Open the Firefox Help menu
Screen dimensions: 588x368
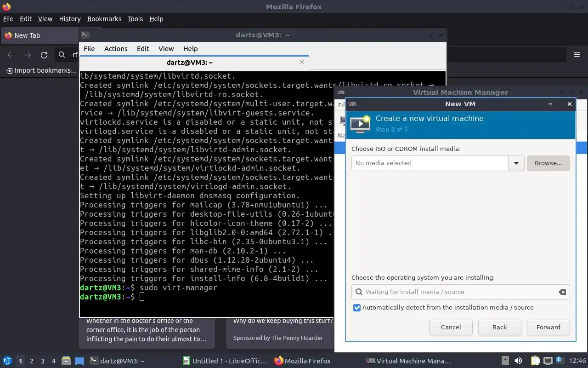tap(156, 19)
